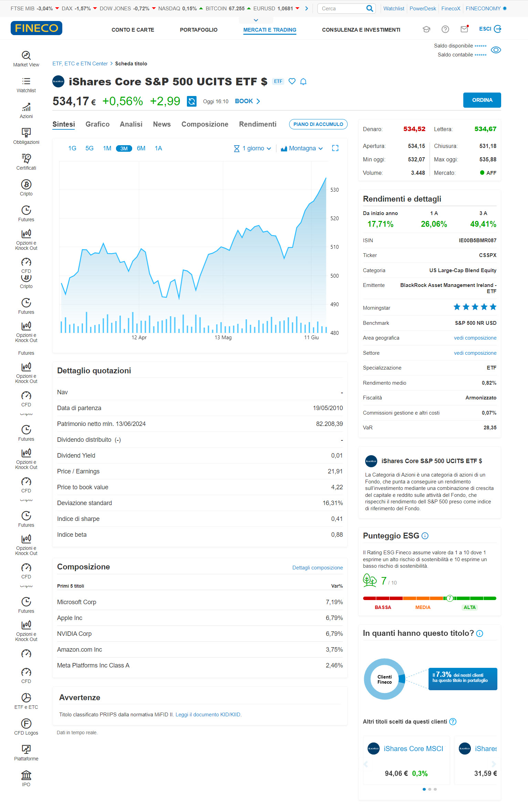
Task: Switch to News tab
Action: (x=162, y=124)
